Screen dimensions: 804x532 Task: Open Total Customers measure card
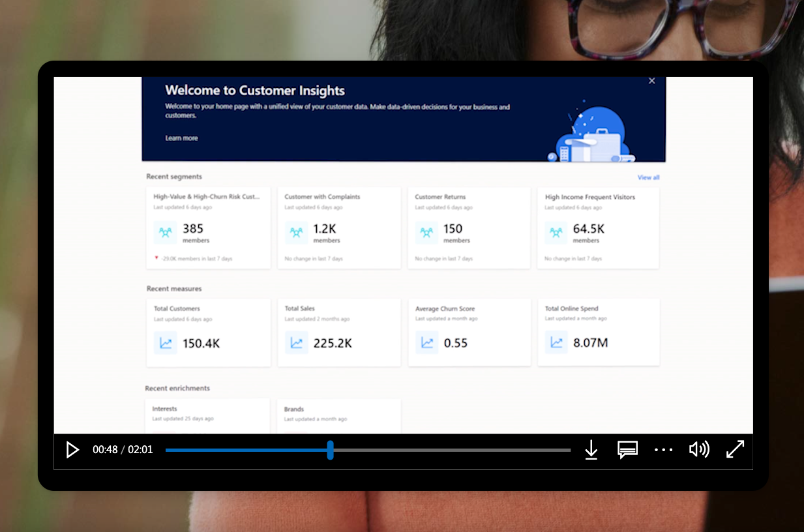click(x=209, y=332)
